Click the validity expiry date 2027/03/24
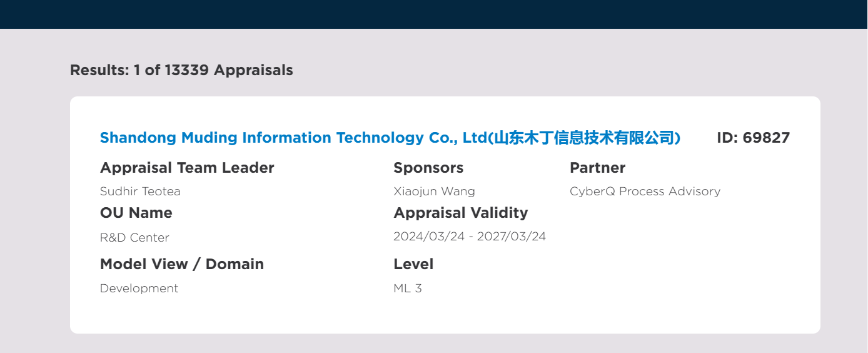Viewport: 868px width, 353px height. coord(512,237)
